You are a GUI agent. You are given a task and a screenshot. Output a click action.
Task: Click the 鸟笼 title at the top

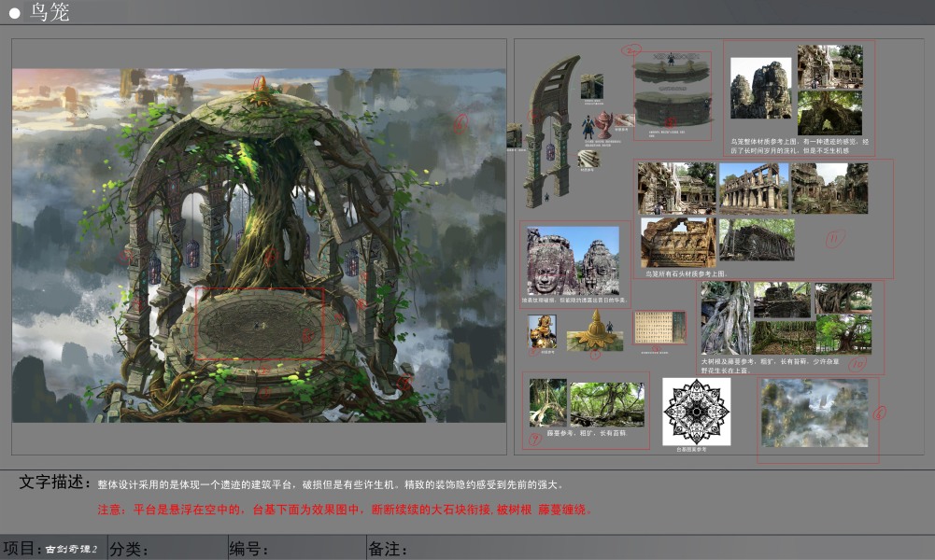[x=50, y=12]
